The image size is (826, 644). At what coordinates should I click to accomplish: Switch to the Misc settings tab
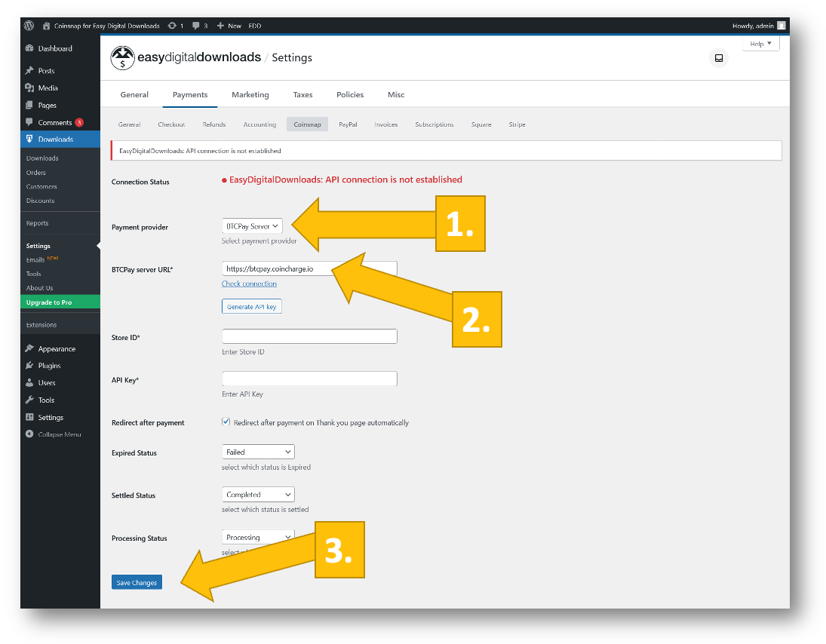click(396, 95)
